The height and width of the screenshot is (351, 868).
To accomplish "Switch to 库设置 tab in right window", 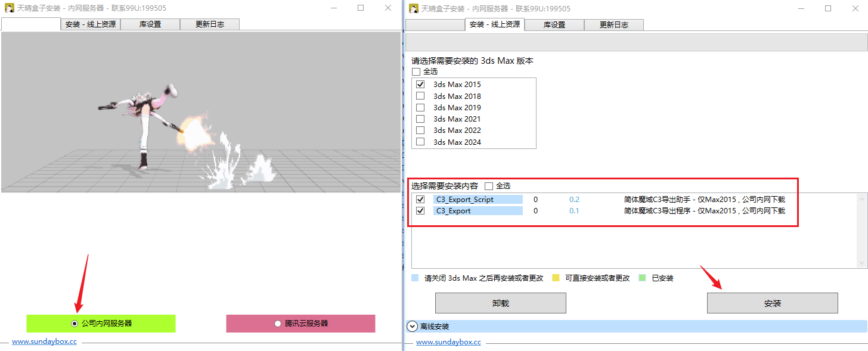I will pyautogui.click(x=554, y=25).
